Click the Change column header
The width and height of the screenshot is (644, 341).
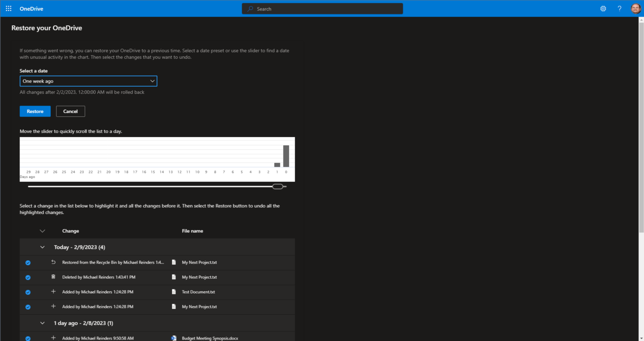click(x=70, y=231)
